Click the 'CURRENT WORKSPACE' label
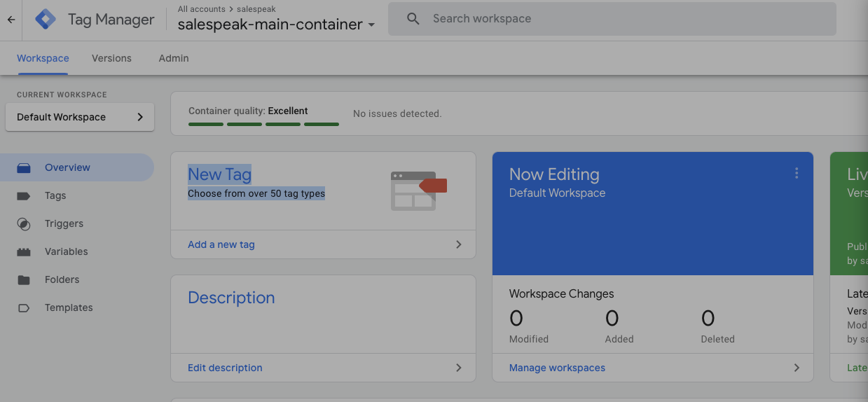Screen dimensions: 868x402 62,95
